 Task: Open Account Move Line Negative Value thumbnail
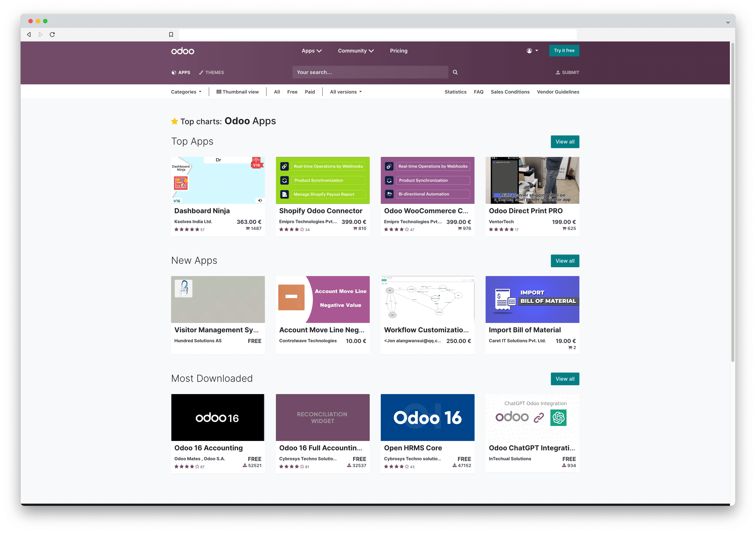322,299
